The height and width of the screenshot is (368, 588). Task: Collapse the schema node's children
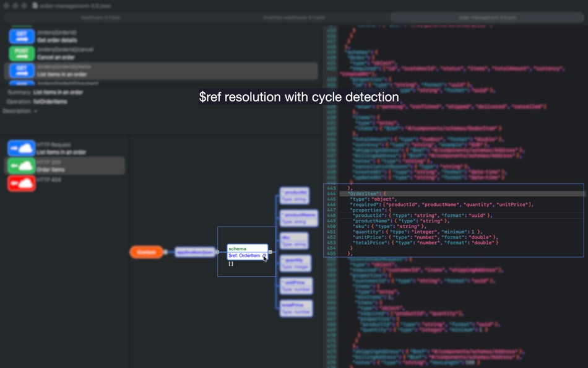270,252
